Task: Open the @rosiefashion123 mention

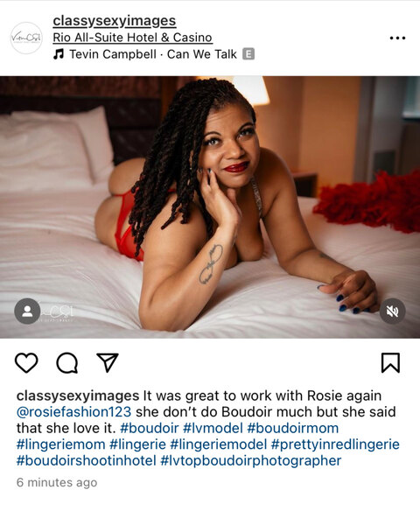Action: (x=74, y=412)
